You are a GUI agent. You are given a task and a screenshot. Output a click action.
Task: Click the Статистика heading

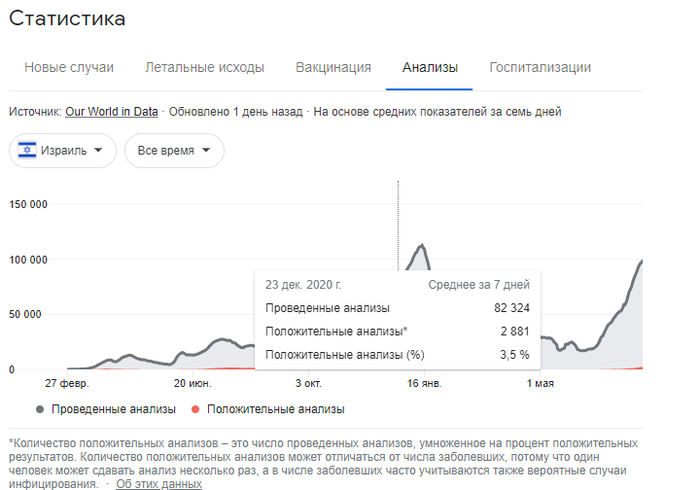(x=66, y=19)
